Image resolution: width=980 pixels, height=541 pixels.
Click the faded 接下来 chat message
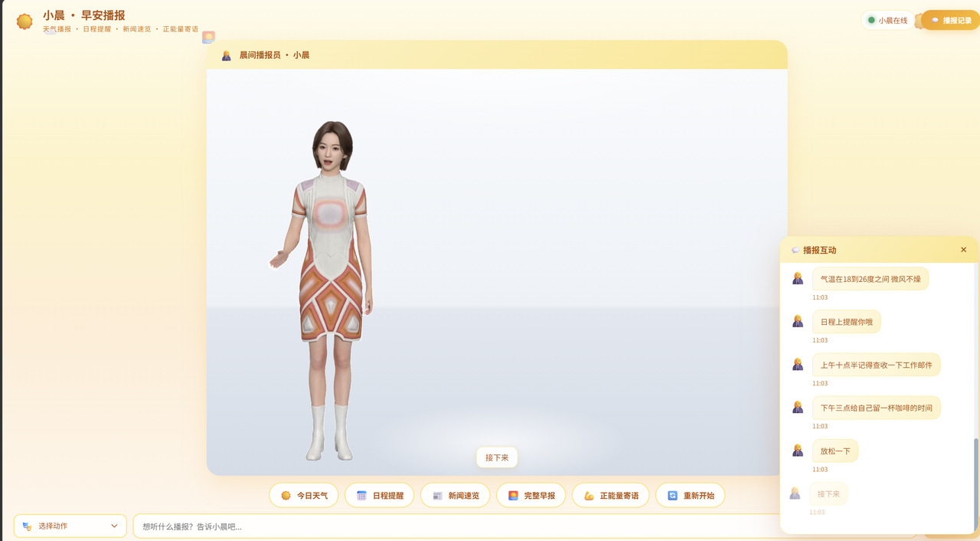click(828, 494)
